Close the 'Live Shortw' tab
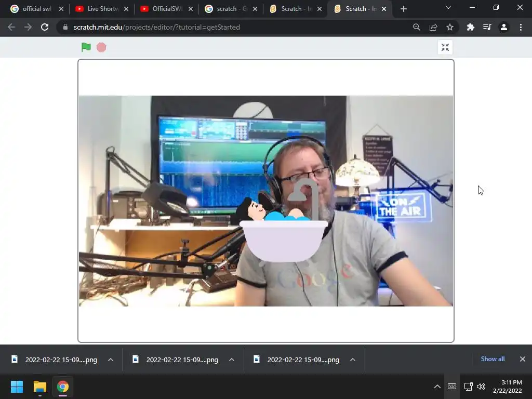 pos(126,9)
